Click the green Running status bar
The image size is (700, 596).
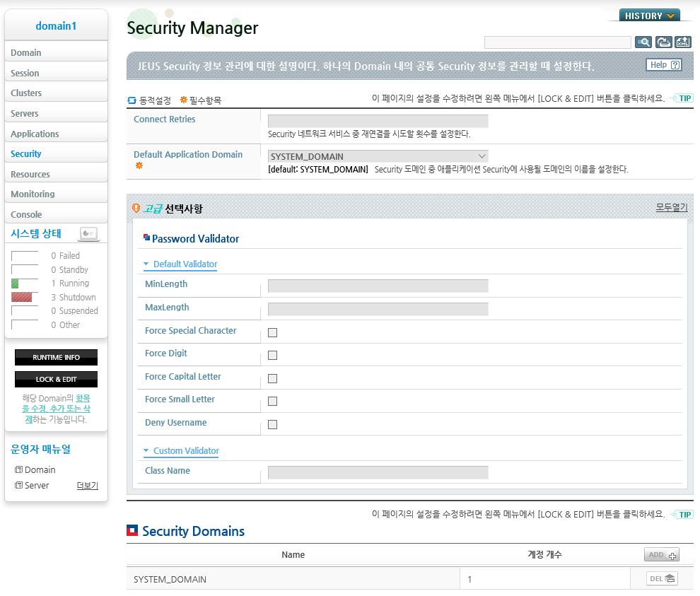(15, 284)
